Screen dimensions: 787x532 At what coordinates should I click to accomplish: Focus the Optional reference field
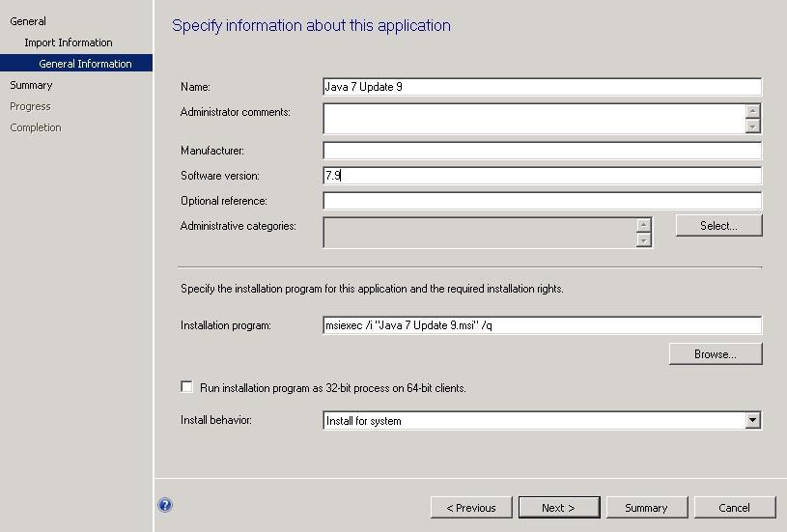[542, 201]
